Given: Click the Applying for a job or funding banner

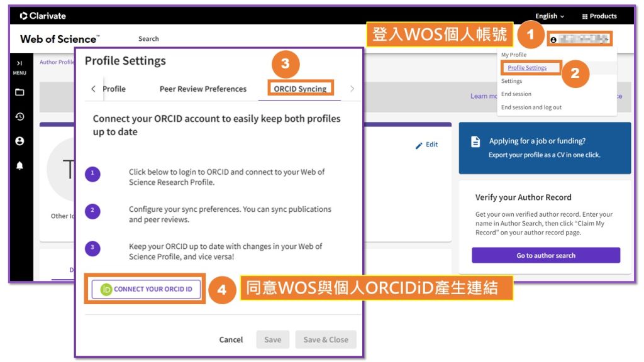Looking at the screenshot, I should pyautogui.click(x=545, y=148).
